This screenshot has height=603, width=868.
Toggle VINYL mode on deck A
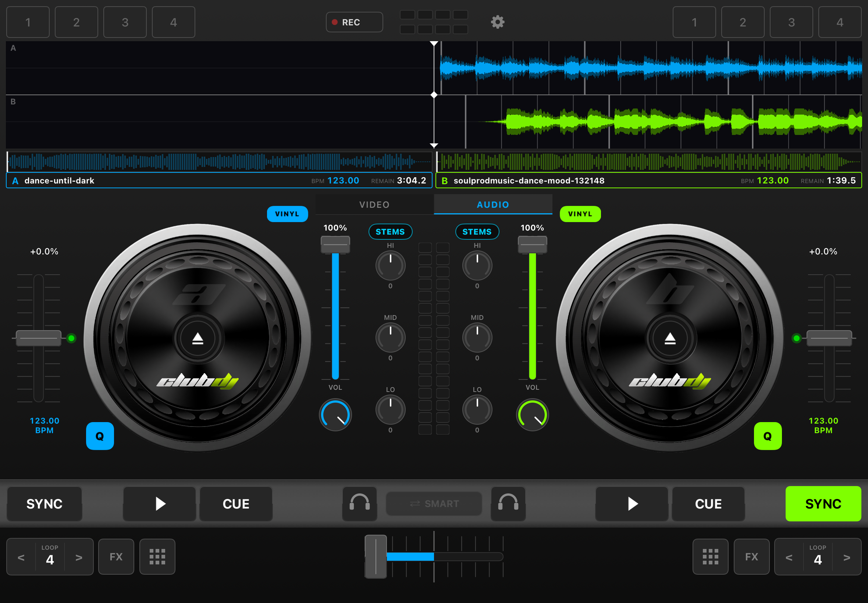287,214
